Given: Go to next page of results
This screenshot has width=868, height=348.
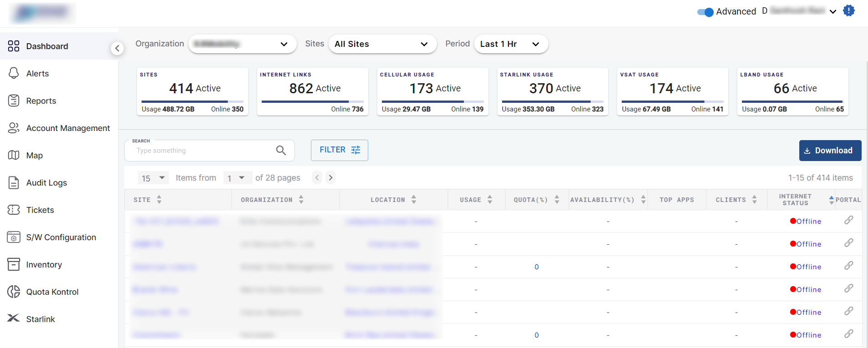Looking at the screenshot, I should (x=331, y=178).
